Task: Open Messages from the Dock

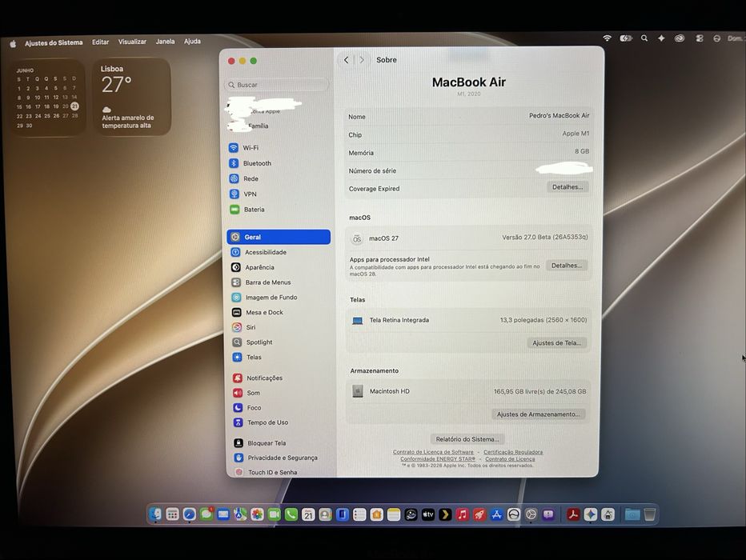Action: (207, 514)
